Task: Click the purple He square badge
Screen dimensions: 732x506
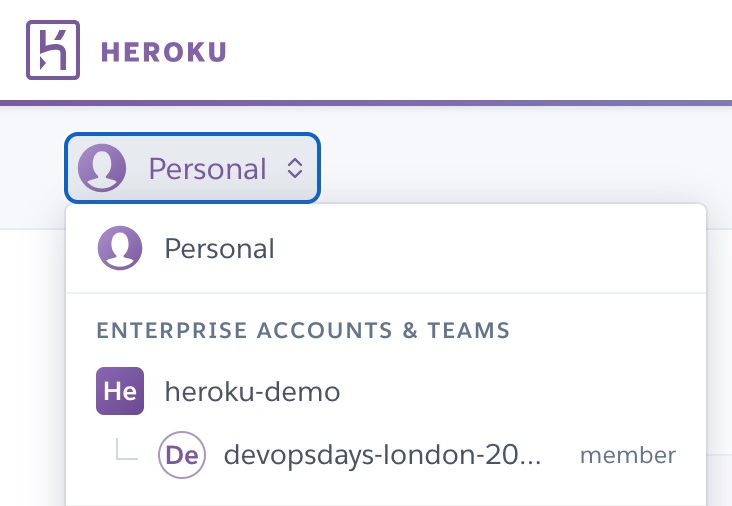Action: click(120, 391)
